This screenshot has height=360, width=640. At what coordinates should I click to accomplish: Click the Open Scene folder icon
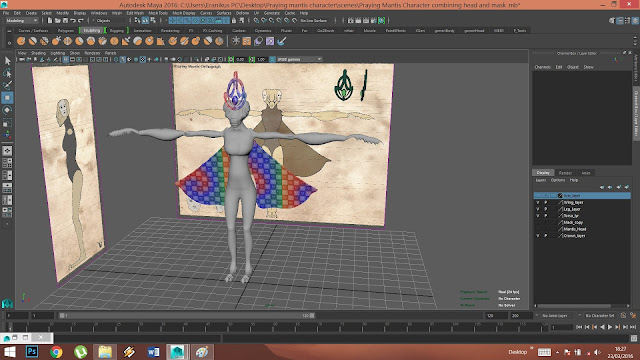tap(58, 20)
